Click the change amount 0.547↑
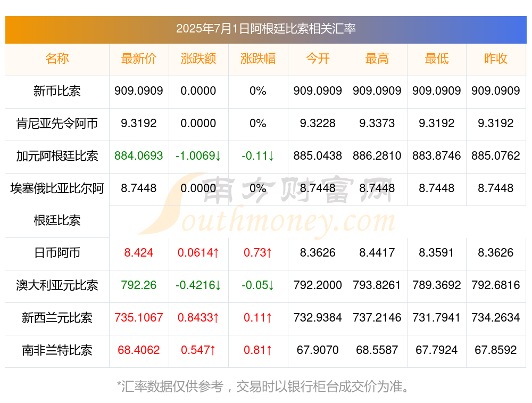 click(x=198, y=350)
